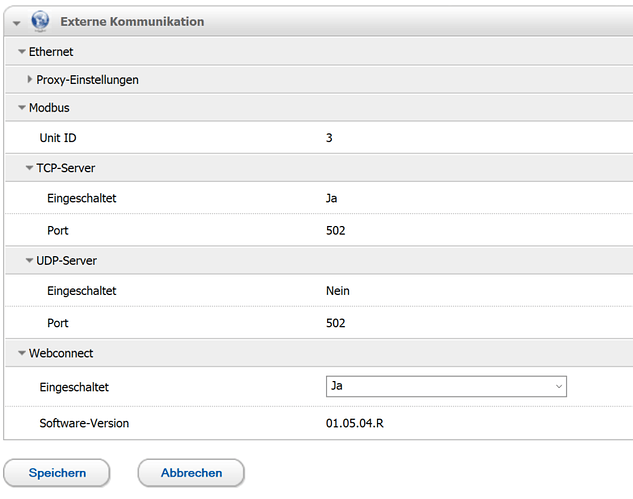Click the Software-Version label
Image resolution: width=633 pixels, height=499 pixels.
coord(84,423)
